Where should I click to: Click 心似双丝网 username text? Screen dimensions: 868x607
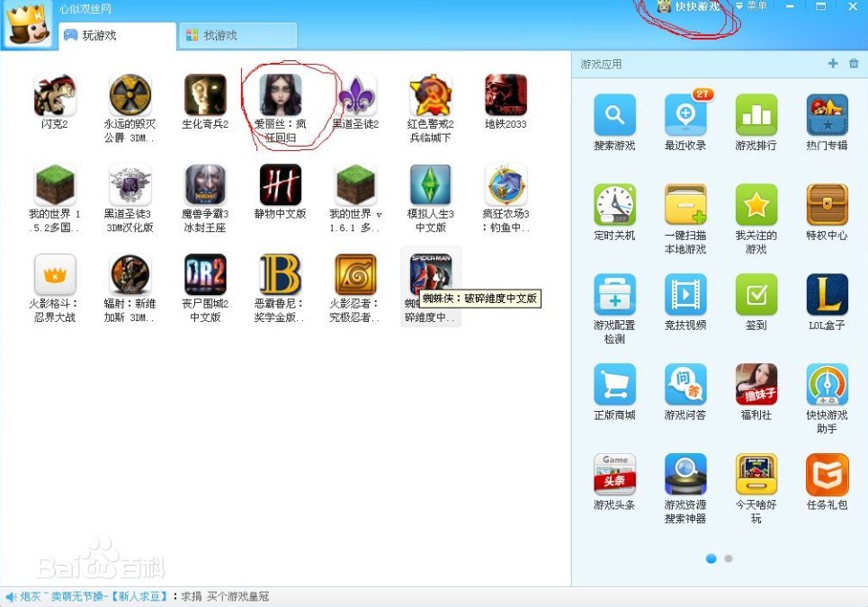point(85,9)
